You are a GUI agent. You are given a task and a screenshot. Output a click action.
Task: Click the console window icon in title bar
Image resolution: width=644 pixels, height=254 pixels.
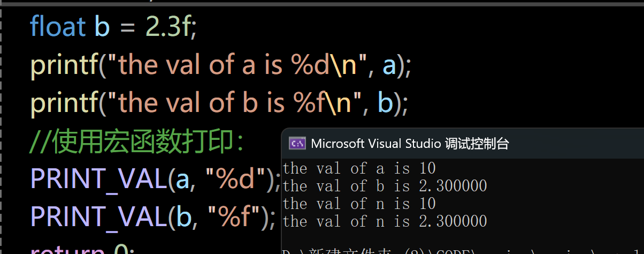297,143
